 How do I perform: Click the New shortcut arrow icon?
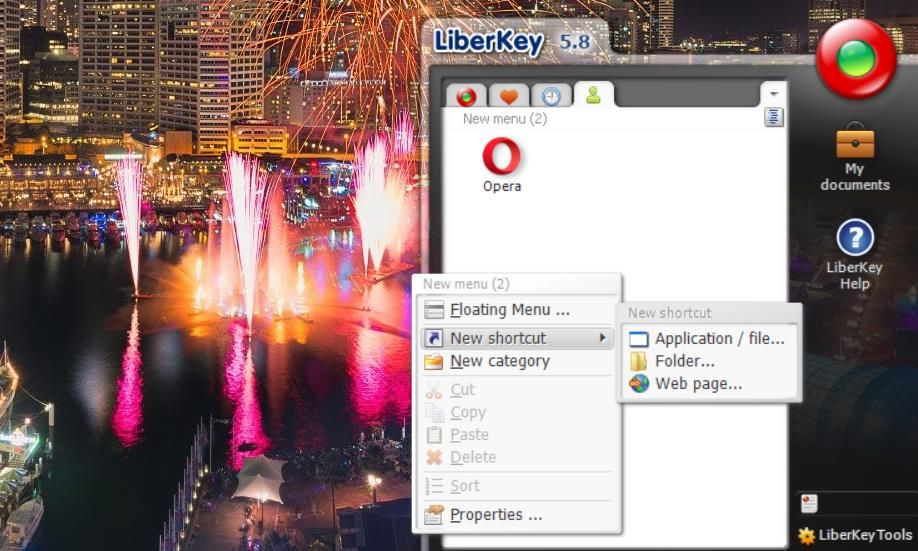(x=434, y=338)
